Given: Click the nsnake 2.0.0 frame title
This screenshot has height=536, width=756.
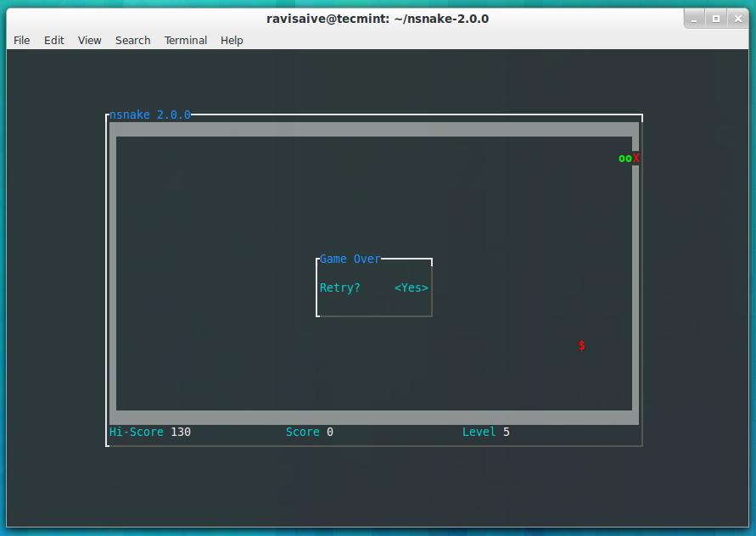Looking at the screenshot, I should 150,115.
